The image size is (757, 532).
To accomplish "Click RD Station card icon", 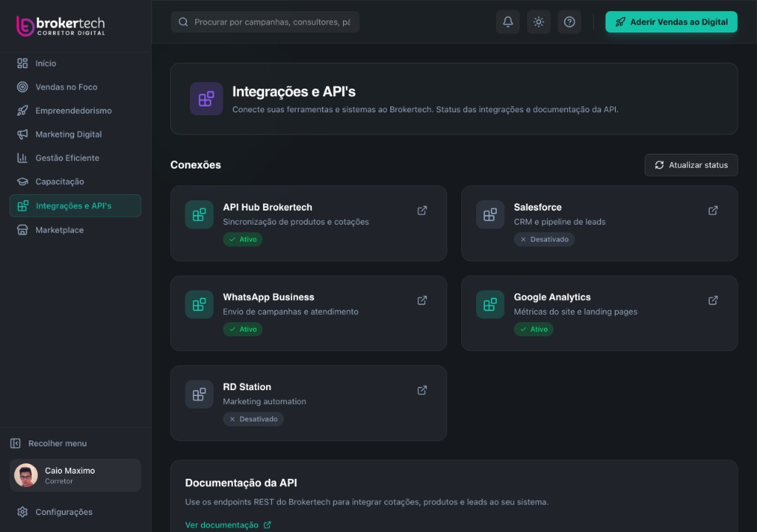I will pos(199,394).
